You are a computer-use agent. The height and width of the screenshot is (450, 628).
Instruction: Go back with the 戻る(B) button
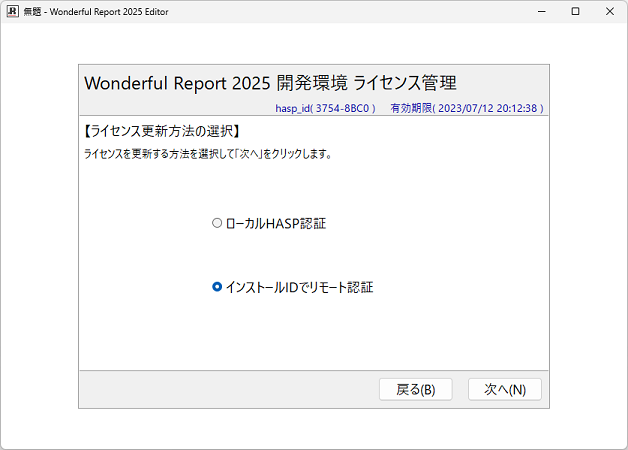point(416,389)
